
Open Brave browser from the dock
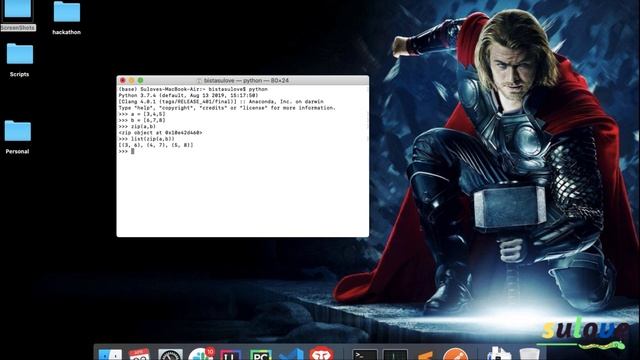[321, 353]
